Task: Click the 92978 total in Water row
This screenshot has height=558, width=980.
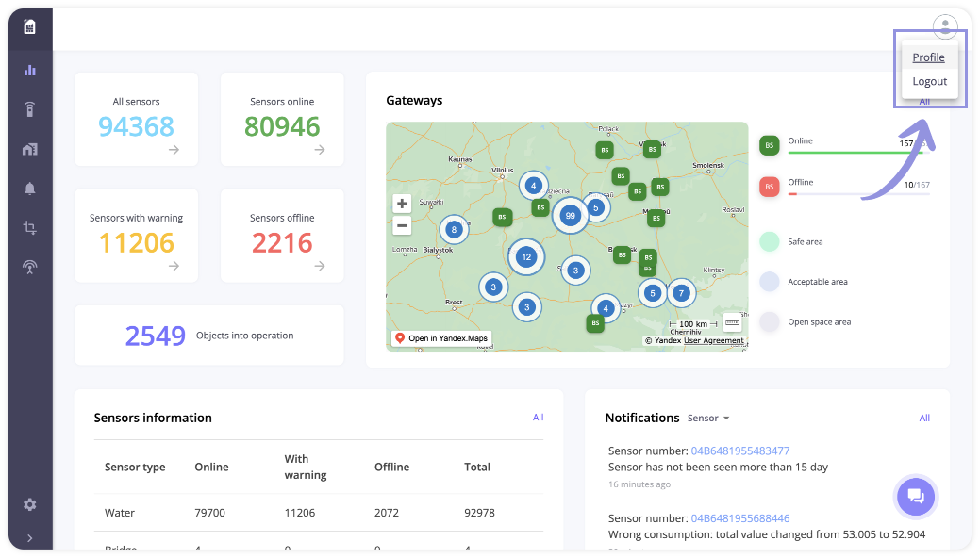Action: 479,513
